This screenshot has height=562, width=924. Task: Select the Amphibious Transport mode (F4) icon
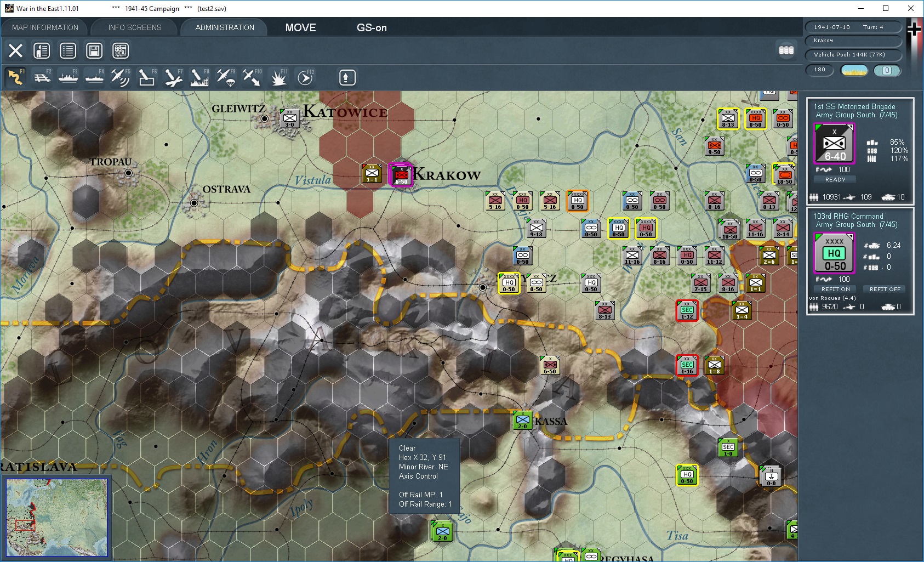[x=94, y=77]
